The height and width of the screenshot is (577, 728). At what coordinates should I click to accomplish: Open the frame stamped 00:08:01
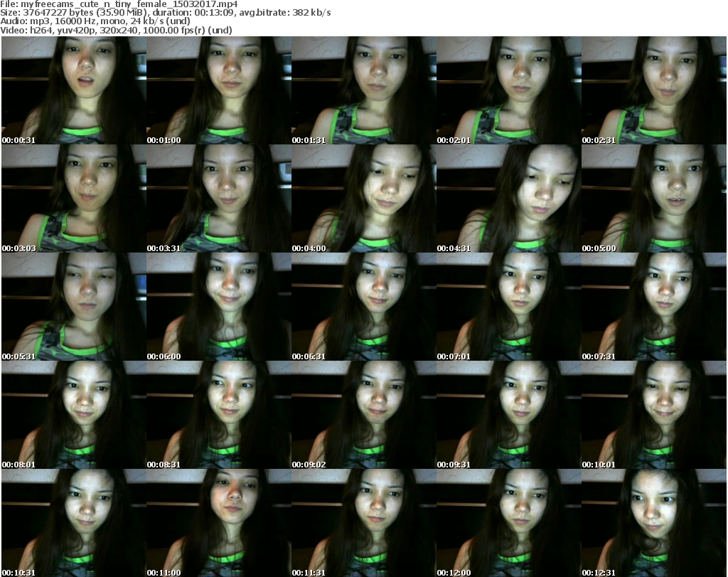(74, 415)
